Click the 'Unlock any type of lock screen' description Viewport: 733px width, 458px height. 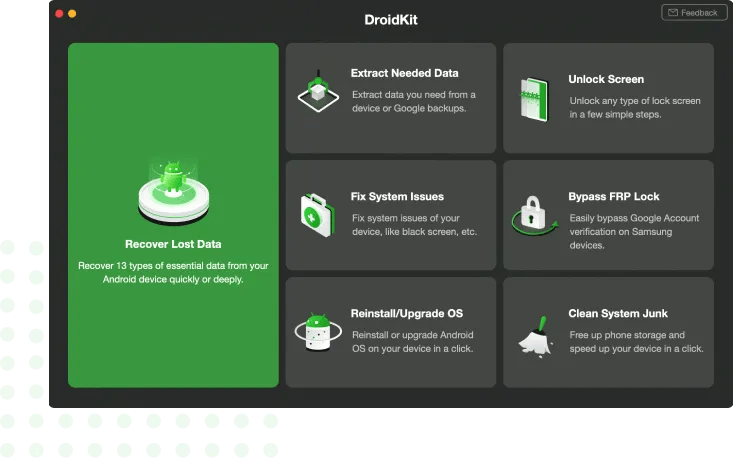tap(635, 107)
